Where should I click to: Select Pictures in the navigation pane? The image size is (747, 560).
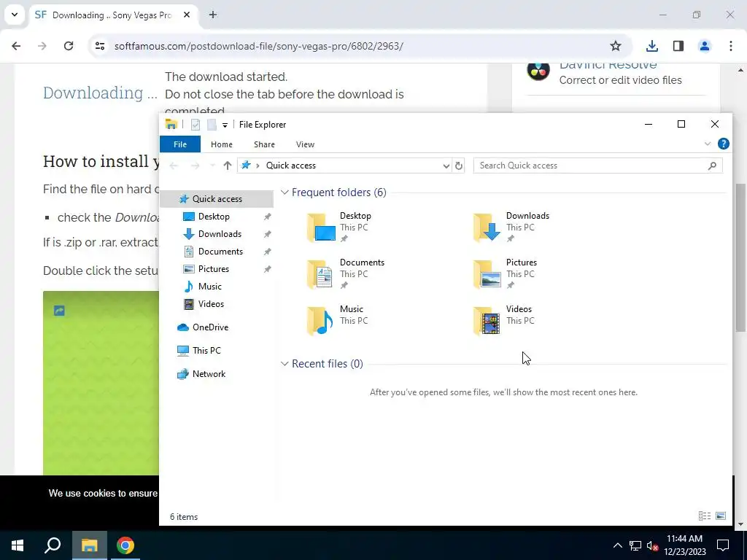[x=214, y=269]
